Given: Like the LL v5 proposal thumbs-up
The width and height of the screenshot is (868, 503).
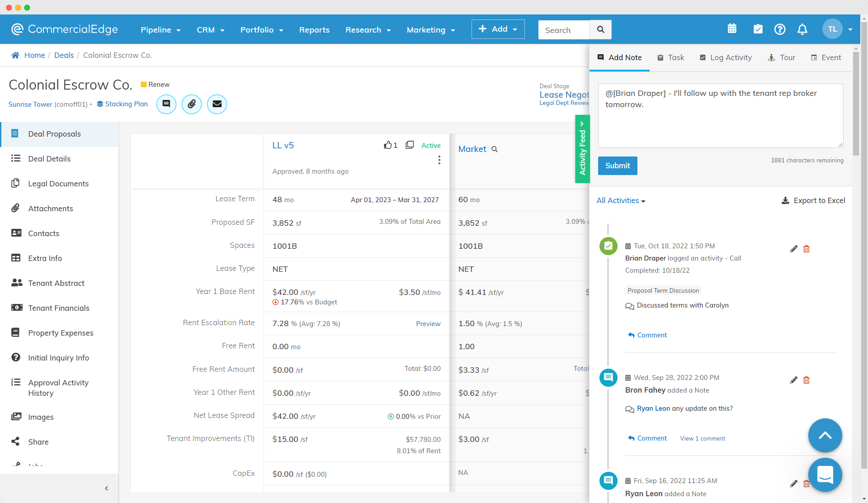Looking at the screenshot, I should click(x=388, y=145).
